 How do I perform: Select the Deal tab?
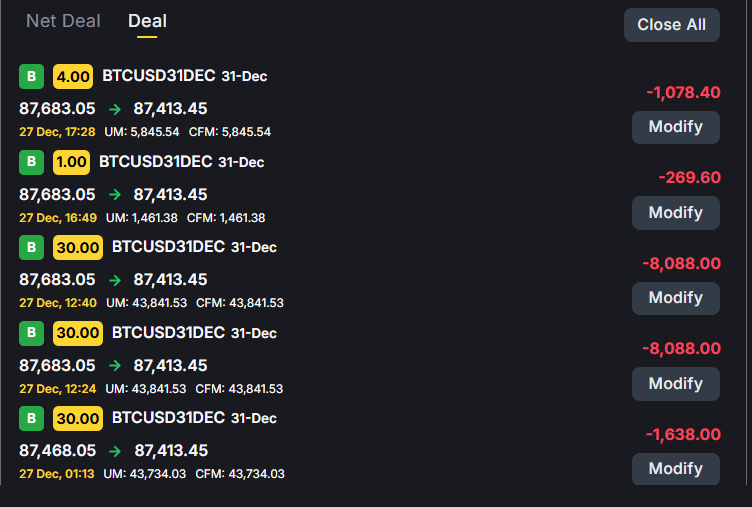tap(147, 21)
